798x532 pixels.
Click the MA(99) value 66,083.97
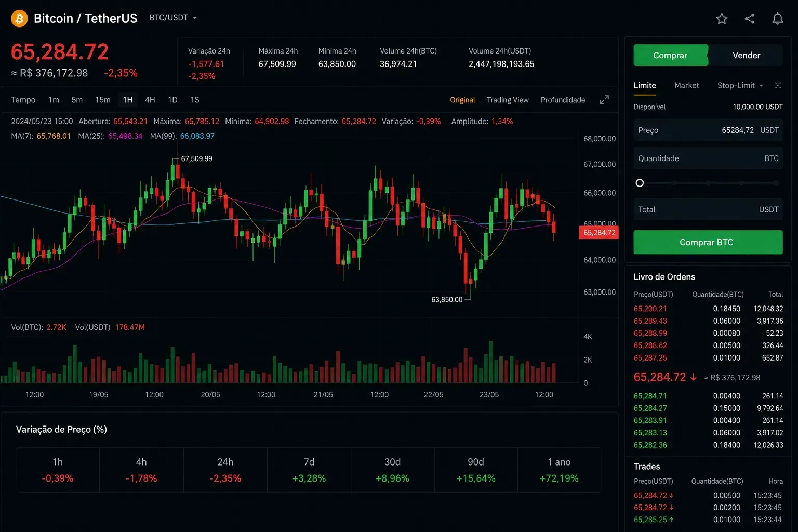[x=197, y=136]
